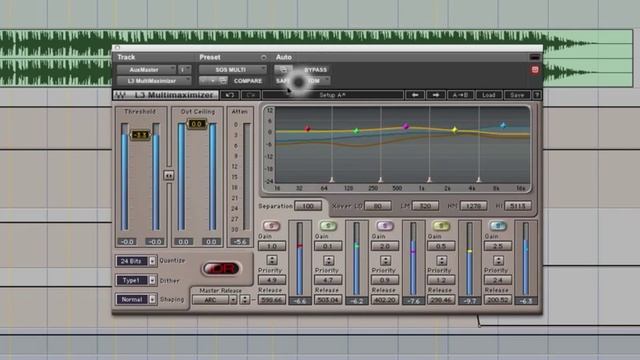Viewport: 640px width, 360px height.
Task: Click the Out Ceiling handle showing 0.0
Action: click(x=196, y=124)
